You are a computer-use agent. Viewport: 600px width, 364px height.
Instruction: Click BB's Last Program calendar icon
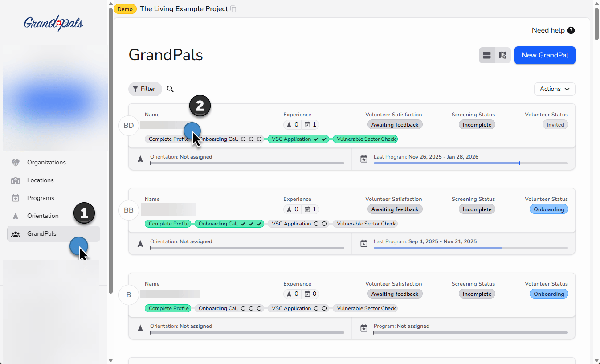pyautogui.click(x=364, y=244)
